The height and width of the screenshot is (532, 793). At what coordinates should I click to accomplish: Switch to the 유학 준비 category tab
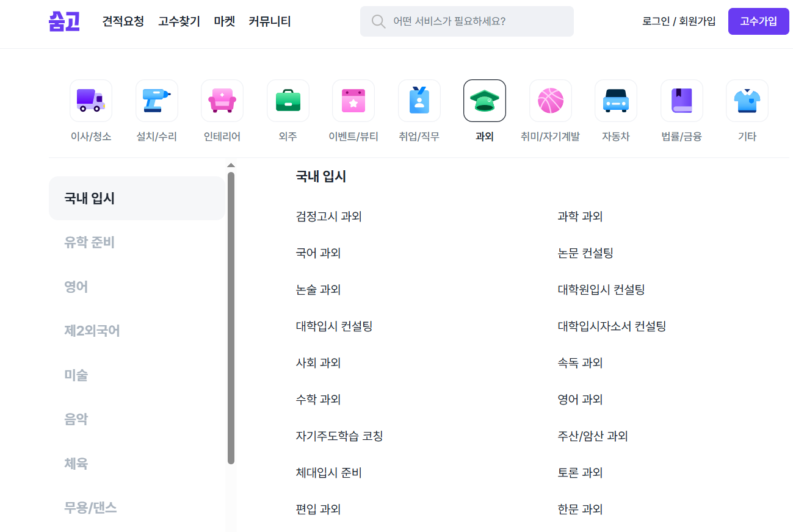tap(89, 242)
